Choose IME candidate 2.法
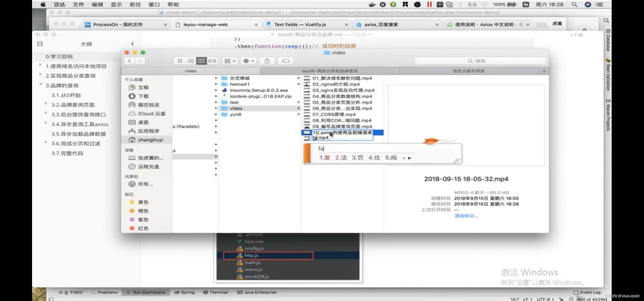This screenshot has width=644, height=301. click(341, 158)
